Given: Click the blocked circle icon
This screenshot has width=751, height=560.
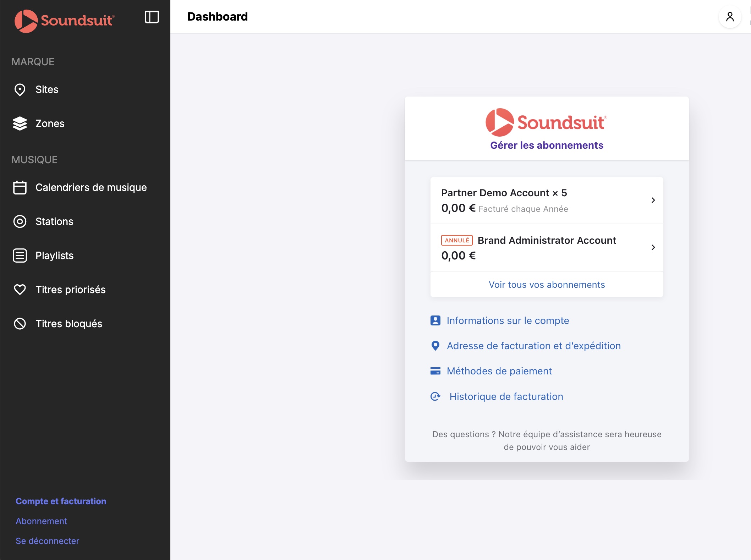Looking at the screenshot, I should [x=20, y=324].
